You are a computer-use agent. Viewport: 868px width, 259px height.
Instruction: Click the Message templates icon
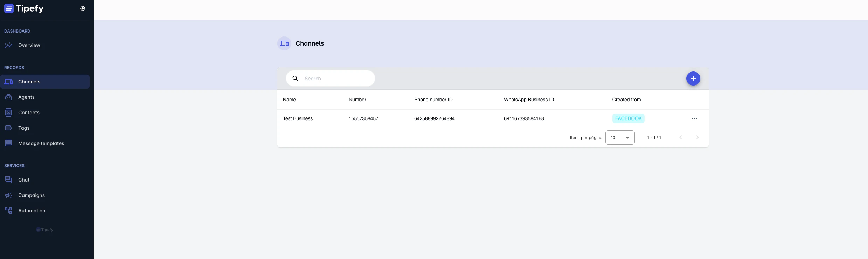point(8,143)
